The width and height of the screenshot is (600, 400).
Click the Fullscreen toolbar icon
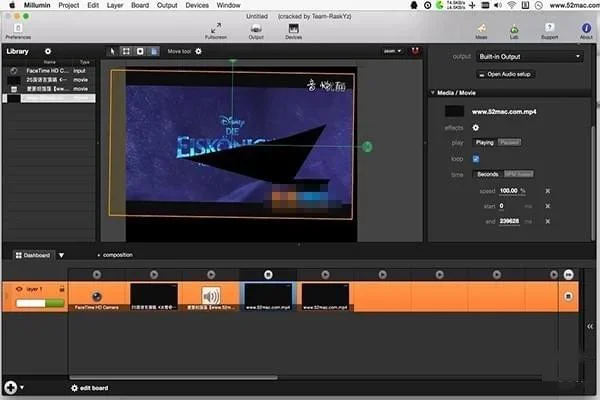(216, 31)
